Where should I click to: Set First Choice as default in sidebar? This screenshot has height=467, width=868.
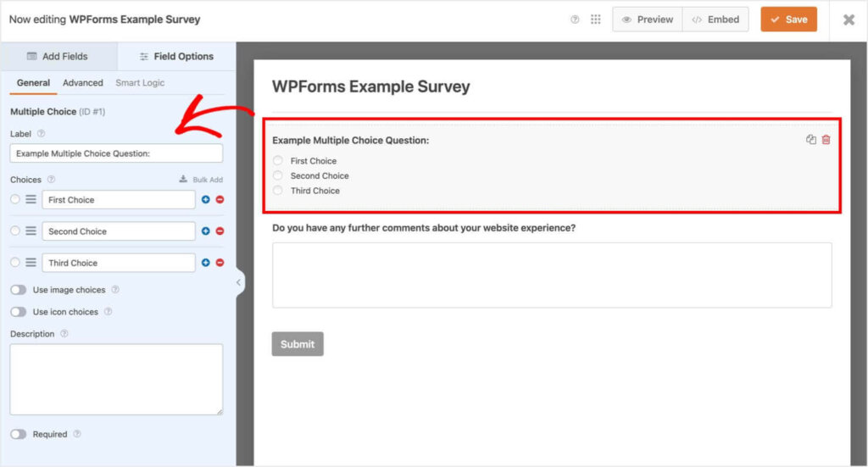point(15,199)
